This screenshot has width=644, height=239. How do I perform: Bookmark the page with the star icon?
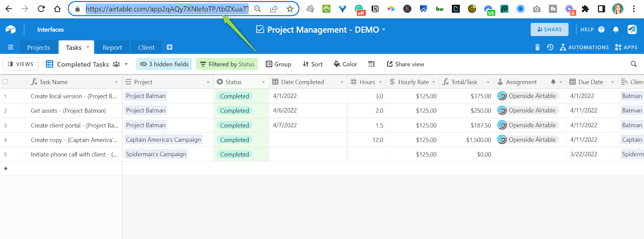coord(290,9)
